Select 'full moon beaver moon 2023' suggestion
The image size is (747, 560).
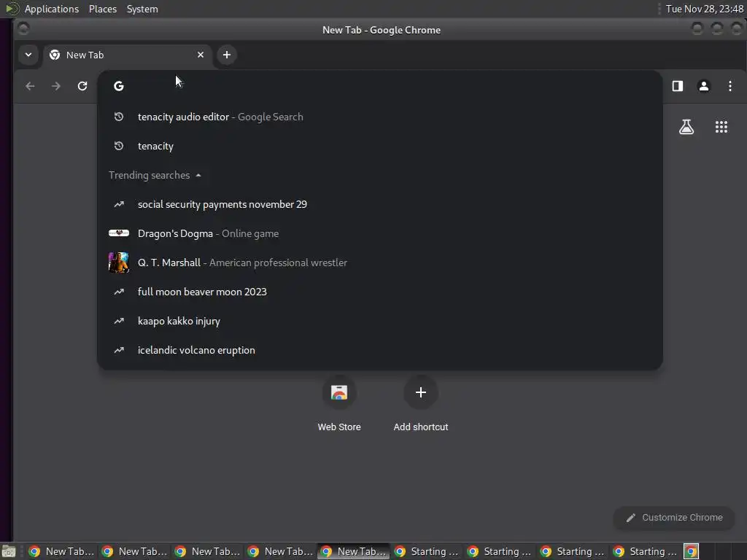click(x=379, y=292)
